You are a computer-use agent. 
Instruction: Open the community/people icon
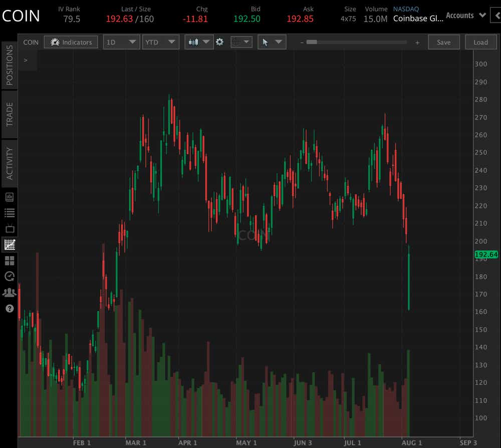pyautogui.click(x=9, y=292)
